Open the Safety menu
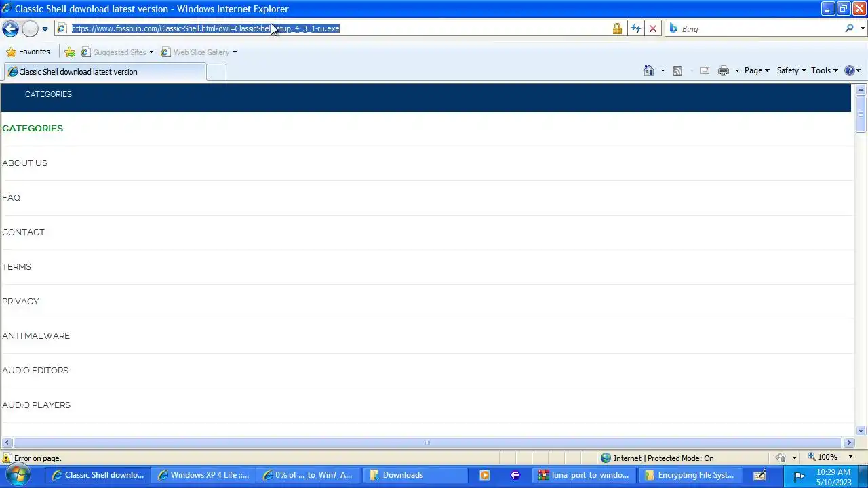868x488 pixels. pos(791,70)
